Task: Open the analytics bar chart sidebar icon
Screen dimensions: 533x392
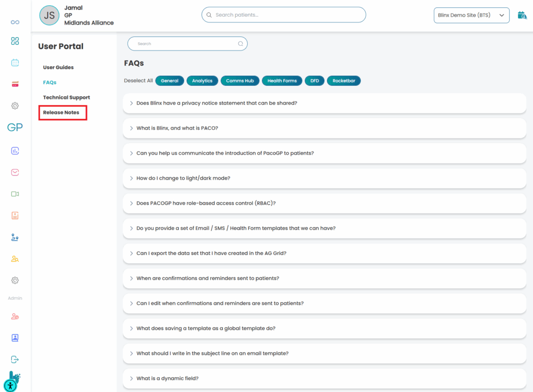Action: pyautogui.click(x=15, y=150)
